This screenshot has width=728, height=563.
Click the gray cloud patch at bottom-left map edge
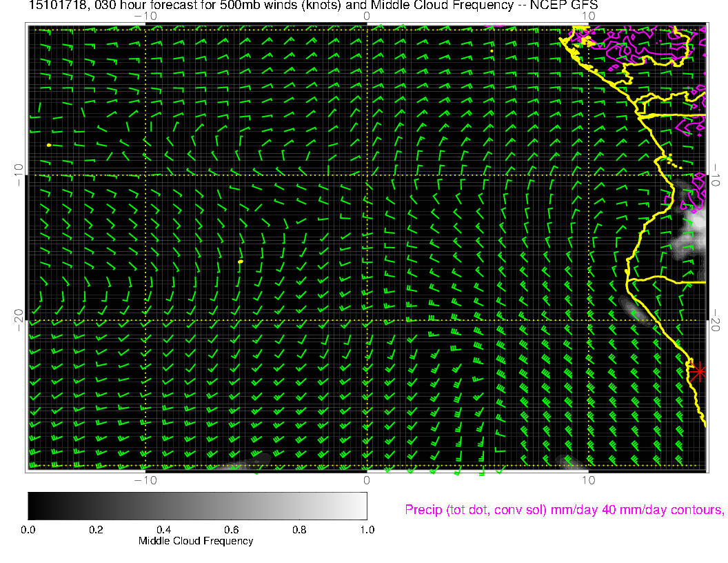pos(241,464)
